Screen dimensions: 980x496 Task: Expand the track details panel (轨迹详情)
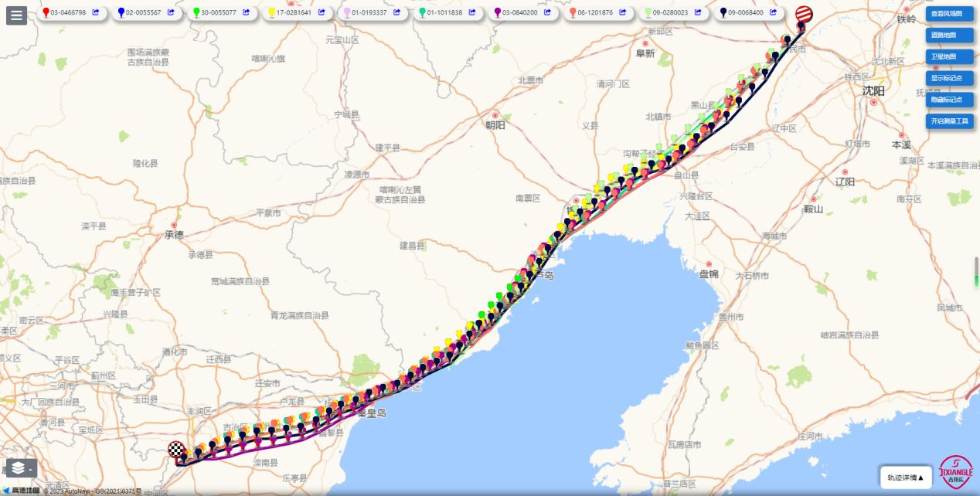click(905, 477)
